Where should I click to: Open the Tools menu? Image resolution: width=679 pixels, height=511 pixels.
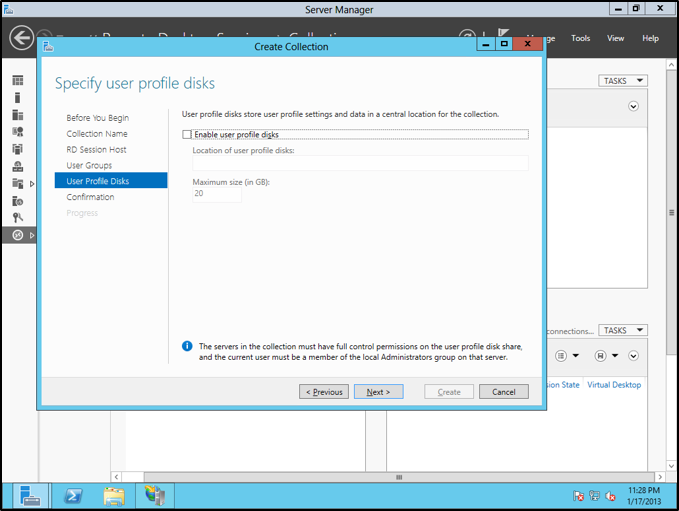coord(580,38)
